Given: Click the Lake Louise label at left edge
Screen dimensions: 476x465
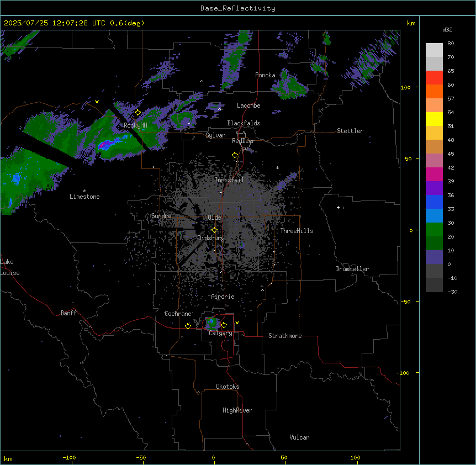Looking at the screenshot, I should 10,267.
